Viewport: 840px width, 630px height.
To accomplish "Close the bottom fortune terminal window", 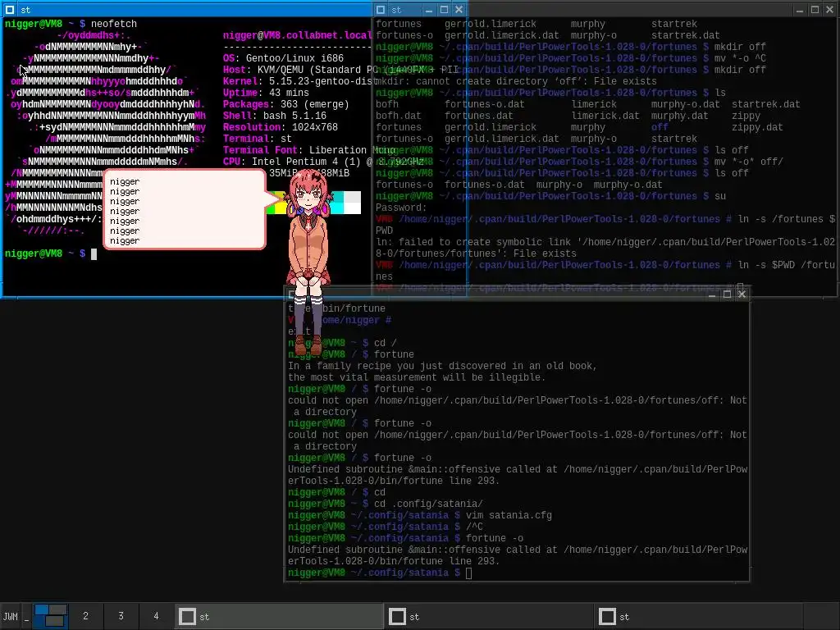I will (742, 294).
